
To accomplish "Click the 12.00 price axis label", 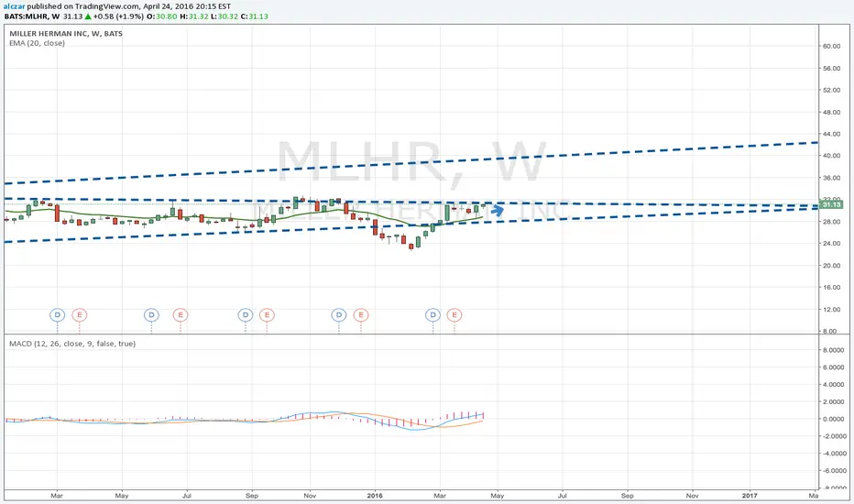I will point(832,310).
